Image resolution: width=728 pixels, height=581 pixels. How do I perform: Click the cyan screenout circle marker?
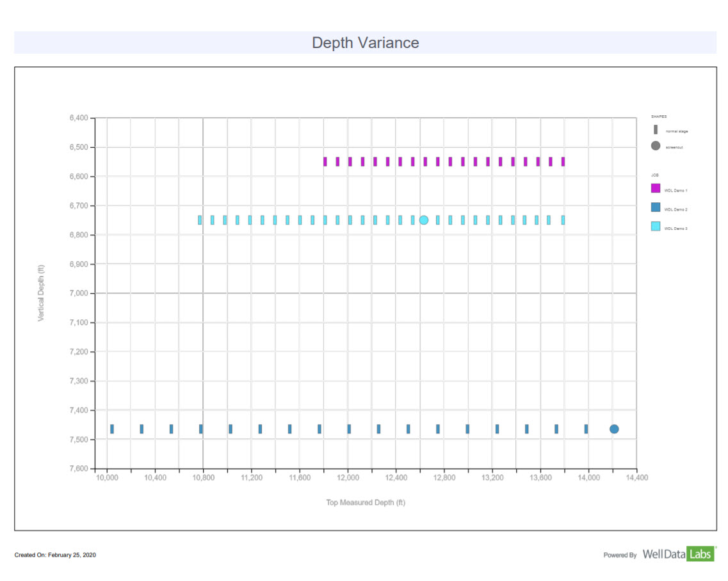tap(424, 220)
